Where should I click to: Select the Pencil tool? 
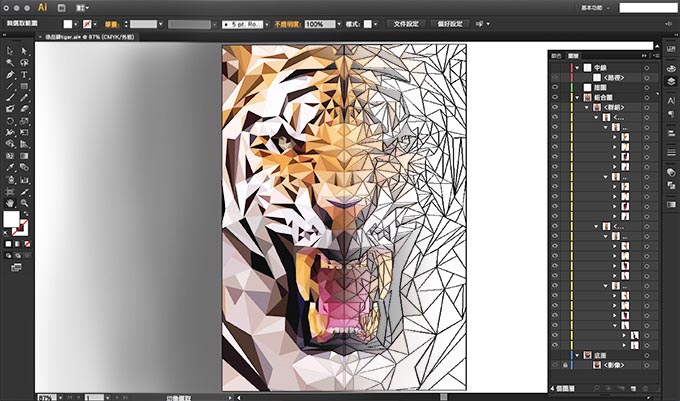click(24, 98)
